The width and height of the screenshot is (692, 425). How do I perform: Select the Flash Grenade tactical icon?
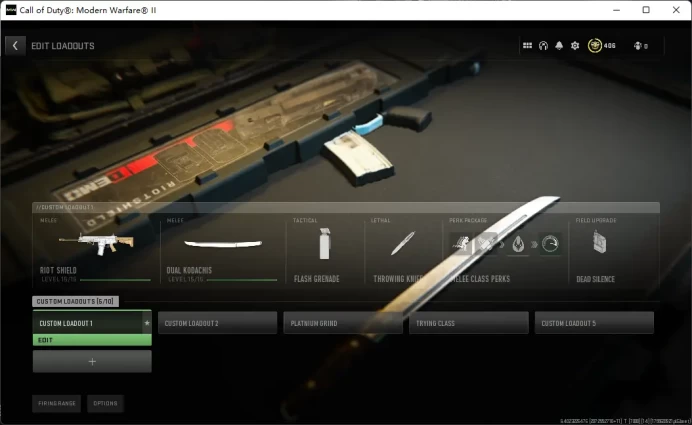[x=324, y=243]
